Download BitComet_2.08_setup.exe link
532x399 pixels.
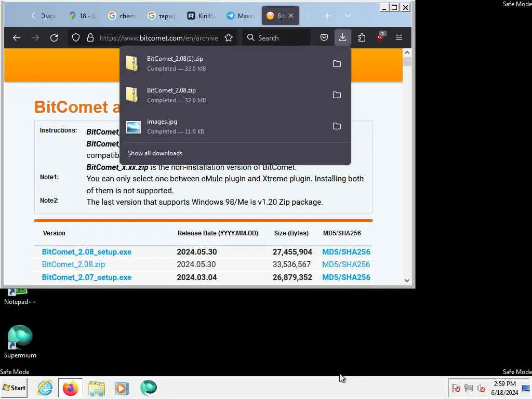[x=87, y=252]
